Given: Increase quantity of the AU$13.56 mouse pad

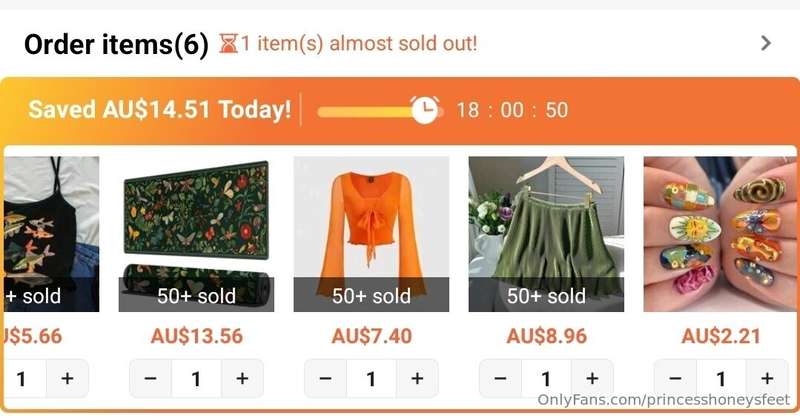Looking at the screenshot, I should tap(242, 379).
